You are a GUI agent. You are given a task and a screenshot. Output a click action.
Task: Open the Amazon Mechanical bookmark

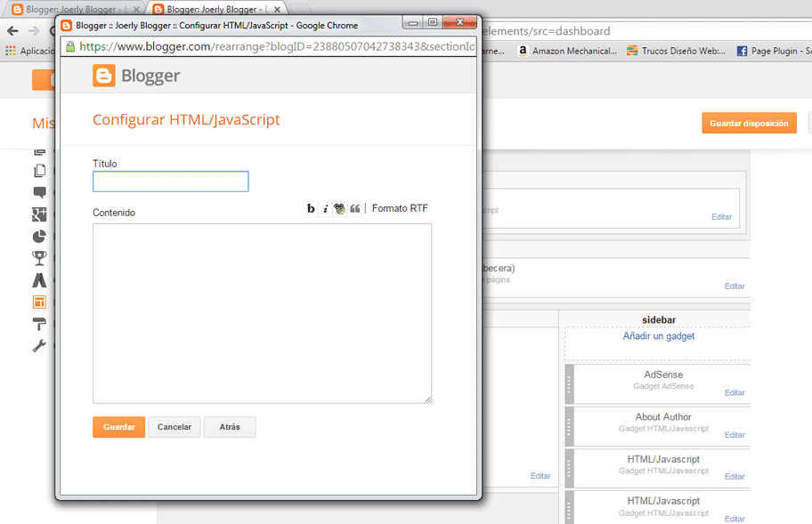point(567,51)
